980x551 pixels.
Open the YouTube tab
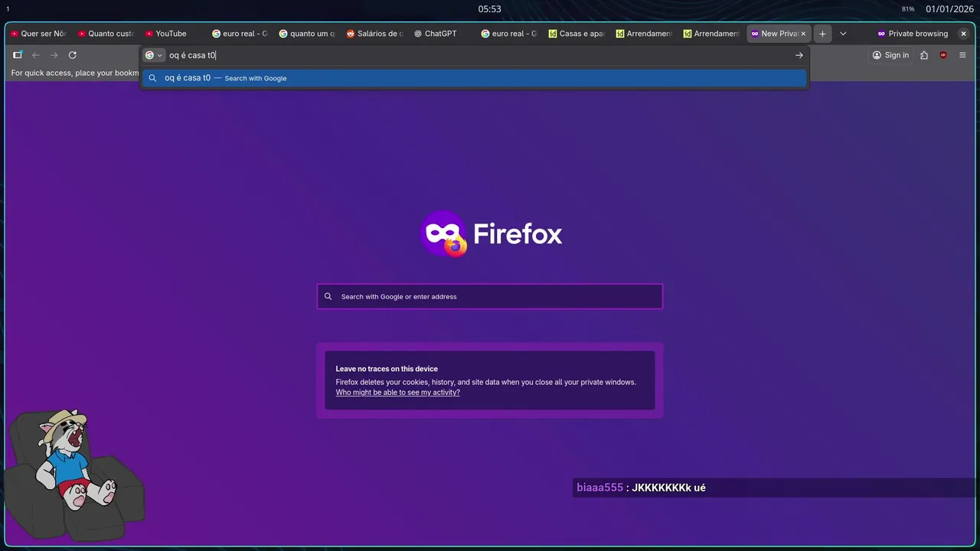pos(174,34)
